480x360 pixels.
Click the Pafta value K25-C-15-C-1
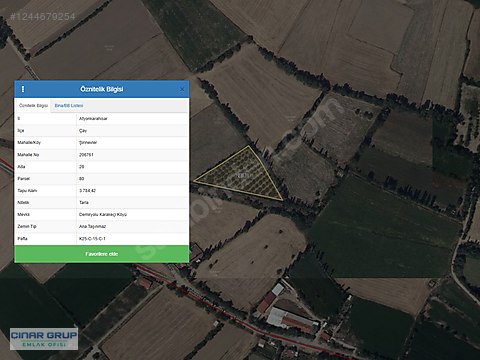click(x=92, y=239)
